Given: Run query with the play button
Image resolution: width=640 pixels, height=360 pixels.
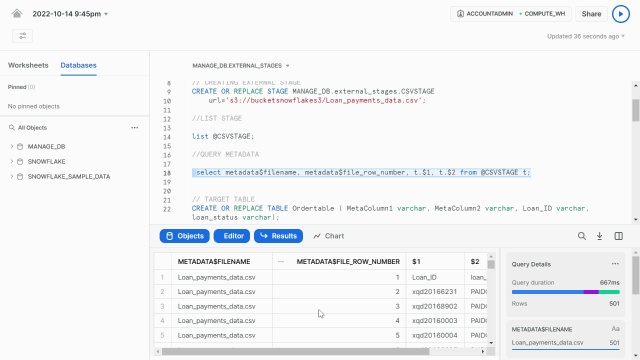Looking at the screenshot, I should [x=620, y=14].
